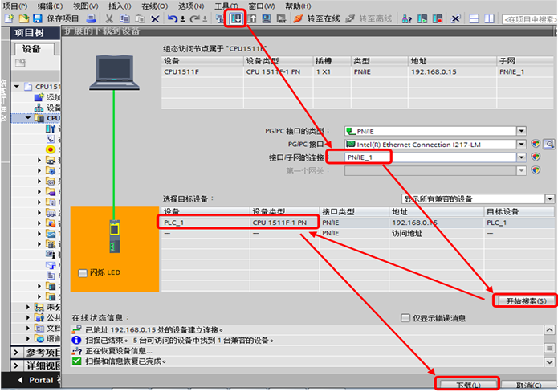Click the Accessible devices icon
This screenshot has width=558, height=392.
tap(406, 18)
